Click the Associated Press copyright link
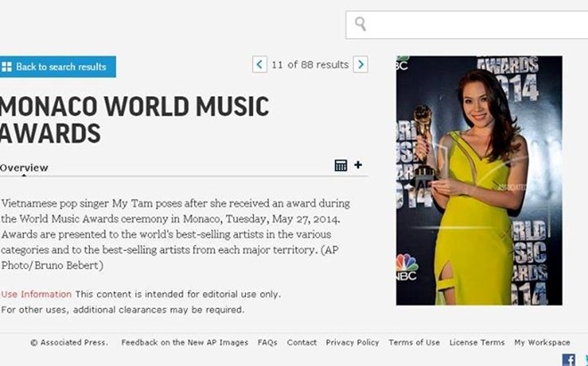This screenshot has height=366, width=588. [x=69, y=343]
